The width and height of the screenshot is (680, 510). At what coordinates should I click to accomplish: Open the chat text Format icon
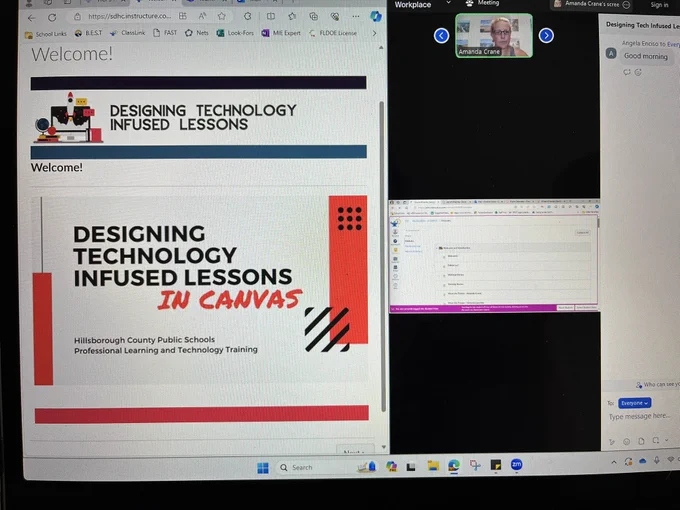point(612,442)
